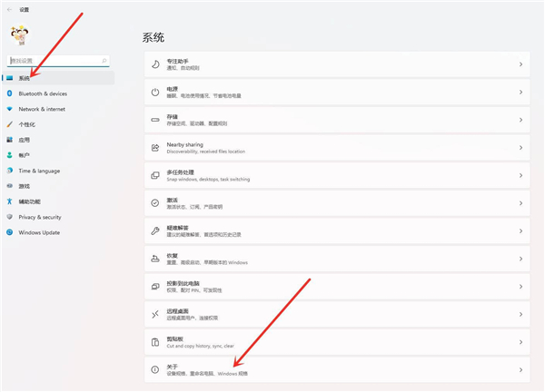Click the info icon beside 关于
The image size is (545, 392).
tap(155, 369)
